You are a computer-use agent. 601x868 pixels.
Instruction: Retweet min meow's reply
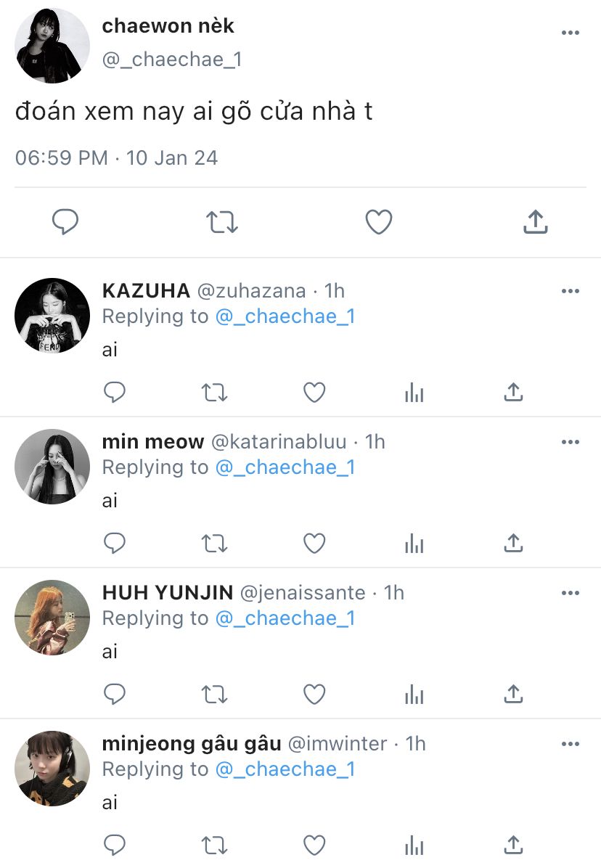click(x=214, y=544)
